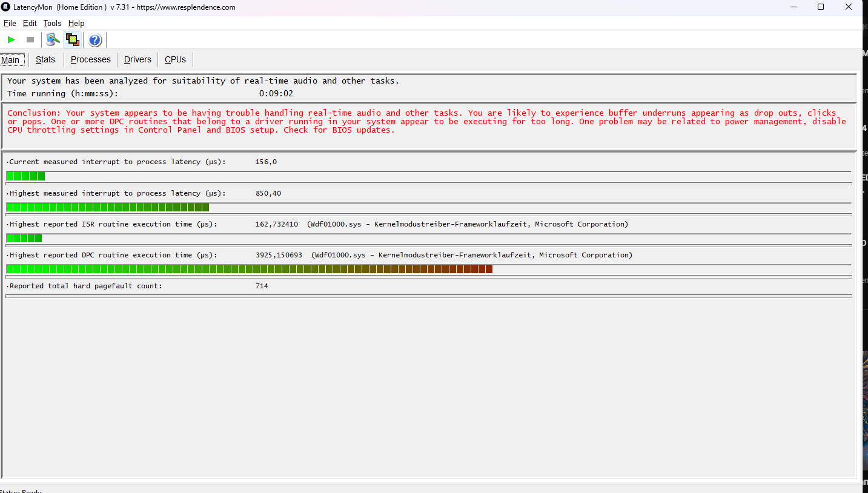The width and height of the screenshot is (868, 493).
Task: Click the 'Your system has been analyzed' line
Action: coord(204,81)
